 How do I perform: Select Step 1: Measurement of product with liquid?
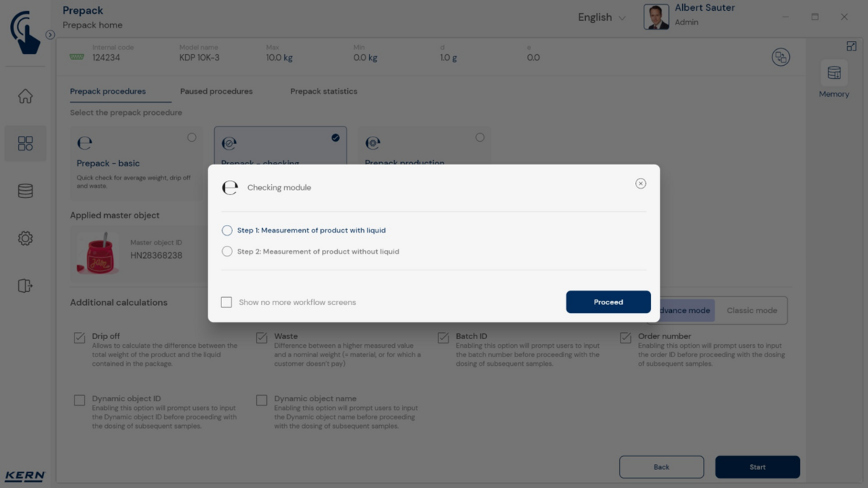pos(227,231)
